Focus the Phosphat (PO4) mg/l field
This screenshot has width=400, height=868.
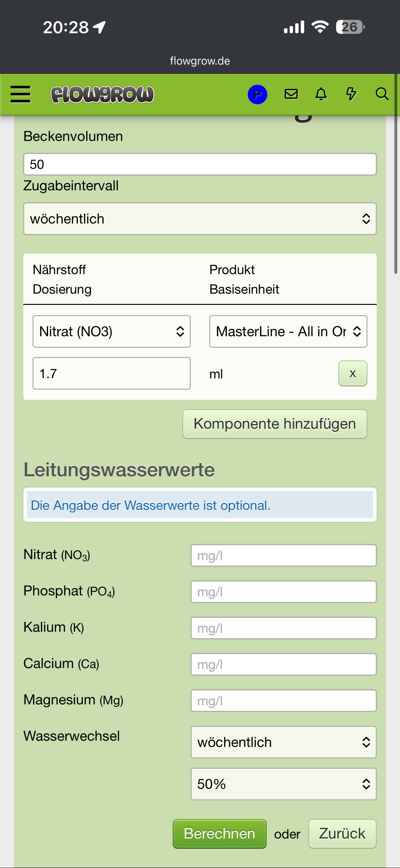click(x=283, y=592)
